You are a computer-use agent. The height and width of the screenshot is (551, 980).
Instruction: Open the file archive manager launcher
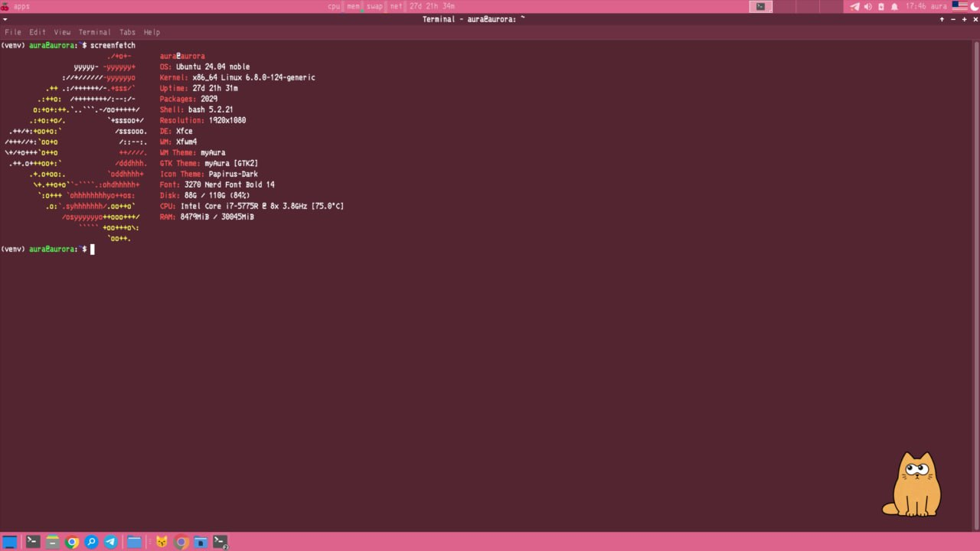[x=53, y=542]
